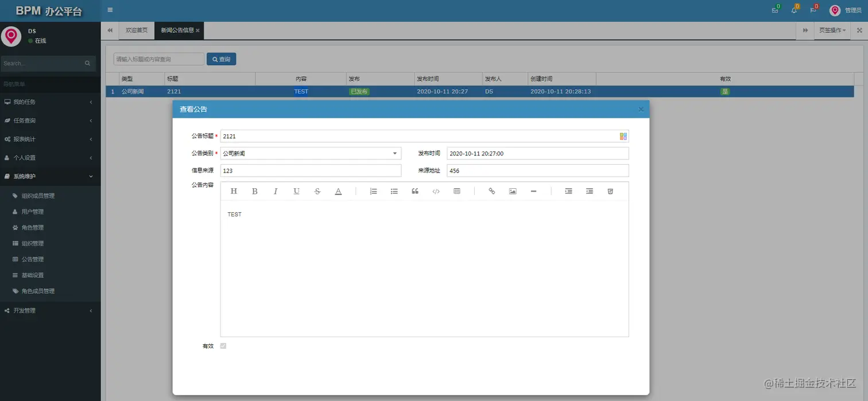Switch to the 欢迎首页 tab
This screenshot has width=868, height=401.
point(137,30)
